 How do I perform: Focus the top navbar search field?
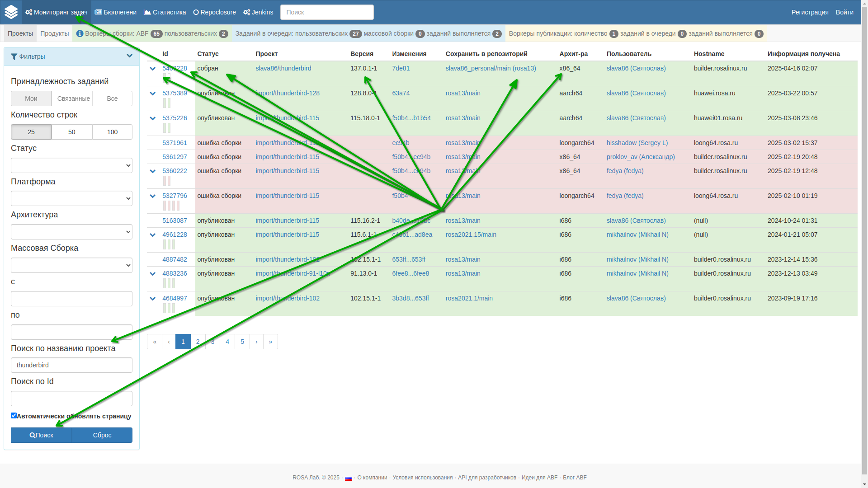(327, 12)
